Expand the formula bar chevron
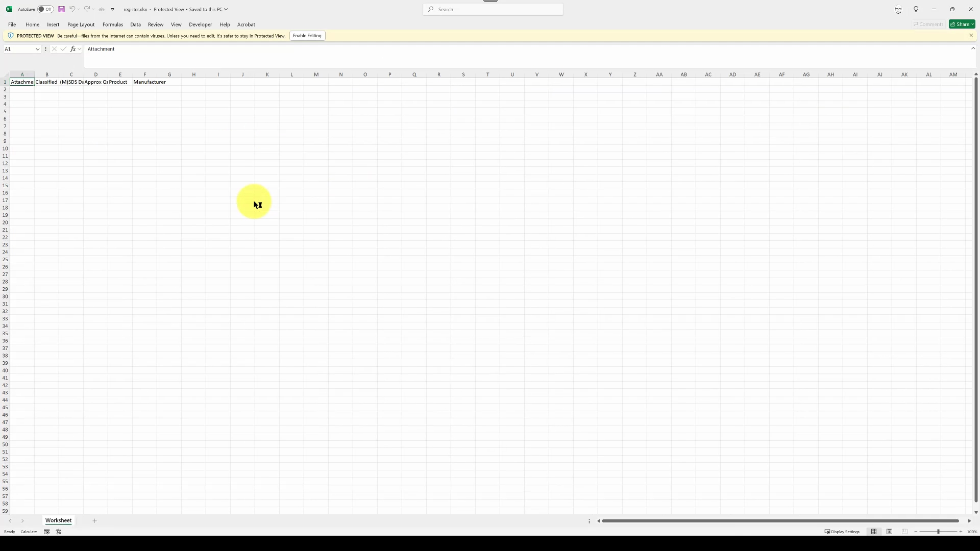 tap(973, 48)
